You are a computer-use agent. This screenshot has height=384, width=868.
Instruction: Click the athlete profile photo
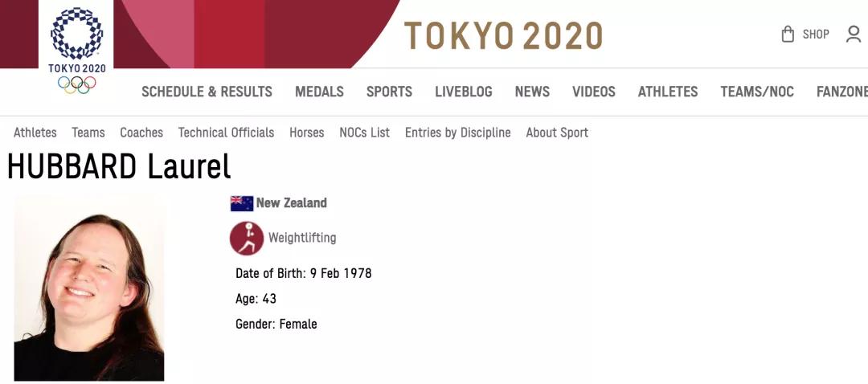point(89,288)
